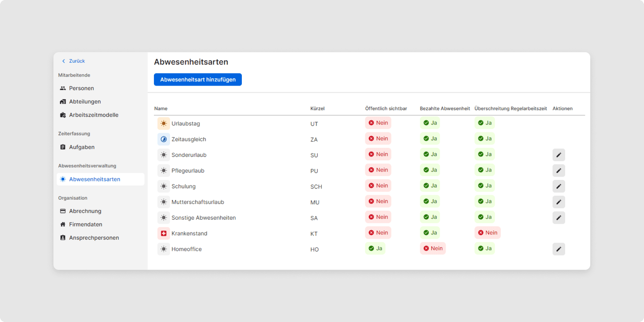Click edit pencil for Mutterschaftsurlaub
Screen dimensions: 644x322
(x=558, y=202)
